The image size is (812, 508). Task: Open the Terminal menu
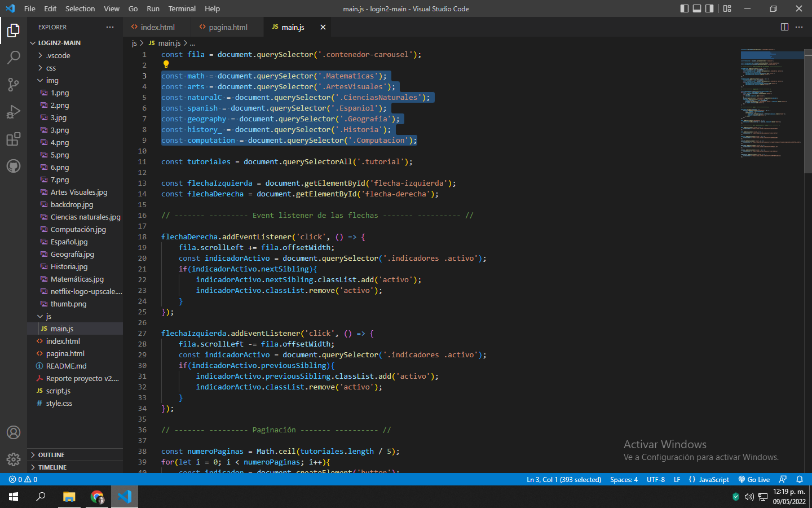[182, 8]
